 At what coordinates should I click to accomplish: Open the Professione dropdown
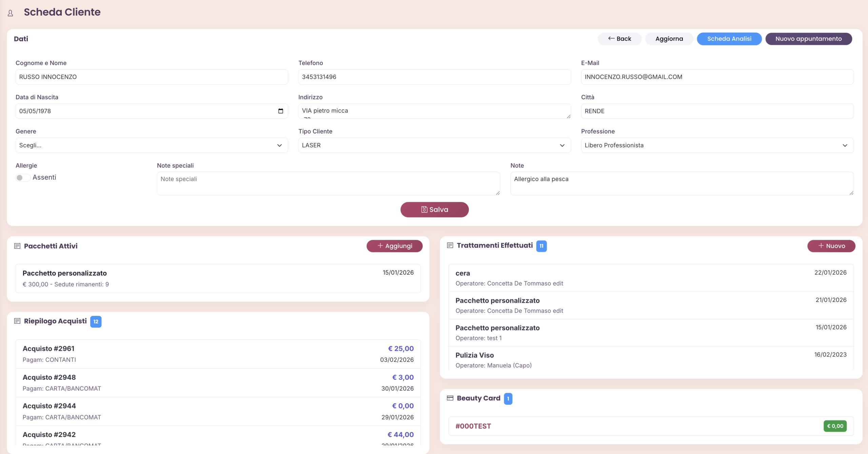[717, 145]
